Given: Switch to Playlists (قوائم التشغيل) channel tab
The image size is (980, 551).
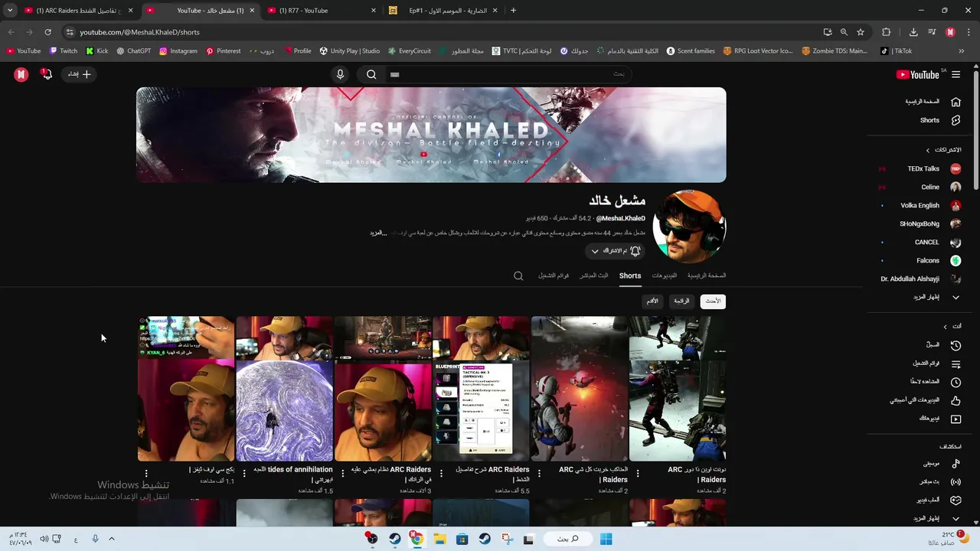Looking at the screenshot, I should pos(554,275).
